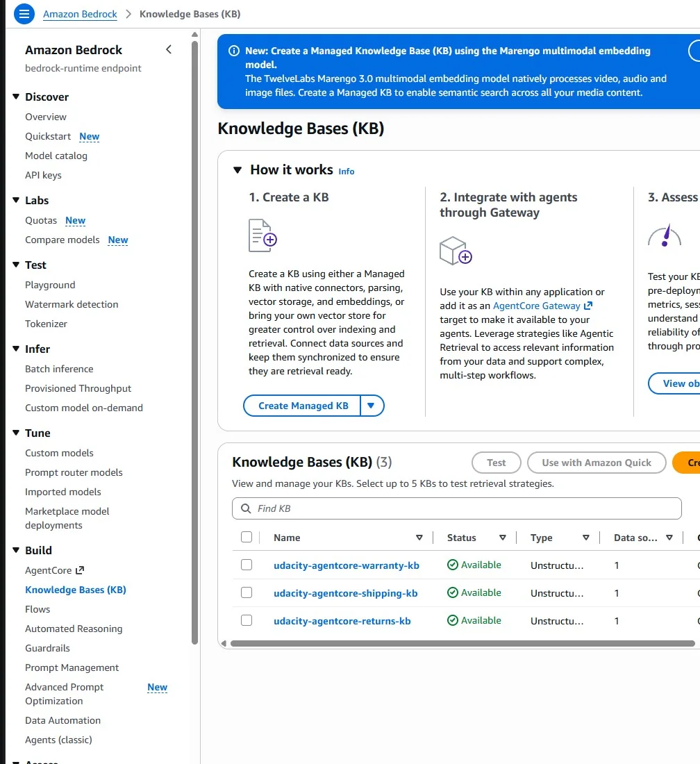Click the info icon in the blue banner
This screenshot has width=700, height=764.
click(234, 51)
